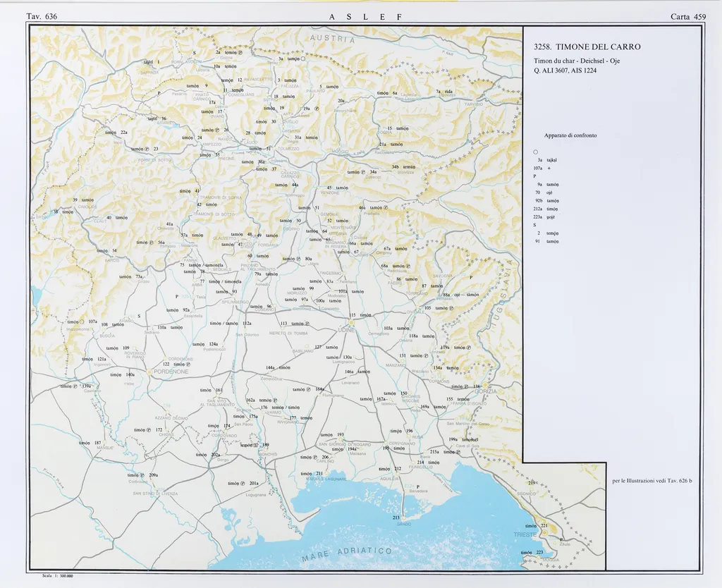Click the map title TIMONE DEL CARRO

coord(587,47)
